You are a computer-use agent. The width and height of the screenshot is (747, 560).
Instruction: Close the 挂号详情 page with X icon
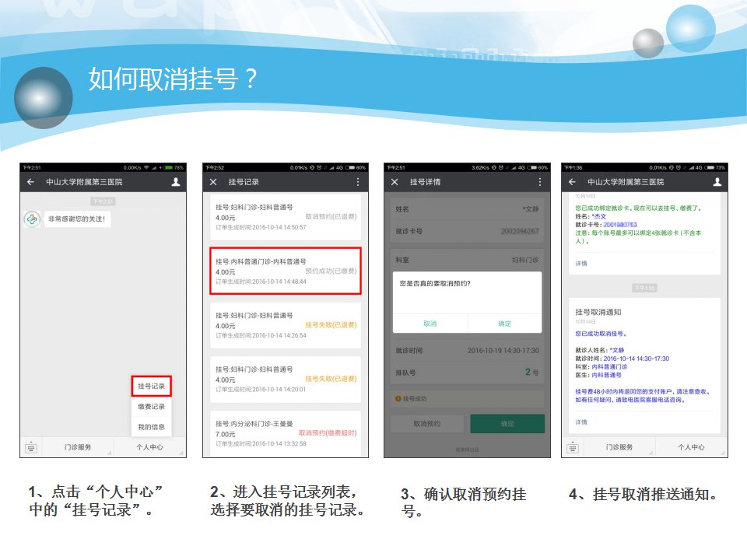click(395, 182)
